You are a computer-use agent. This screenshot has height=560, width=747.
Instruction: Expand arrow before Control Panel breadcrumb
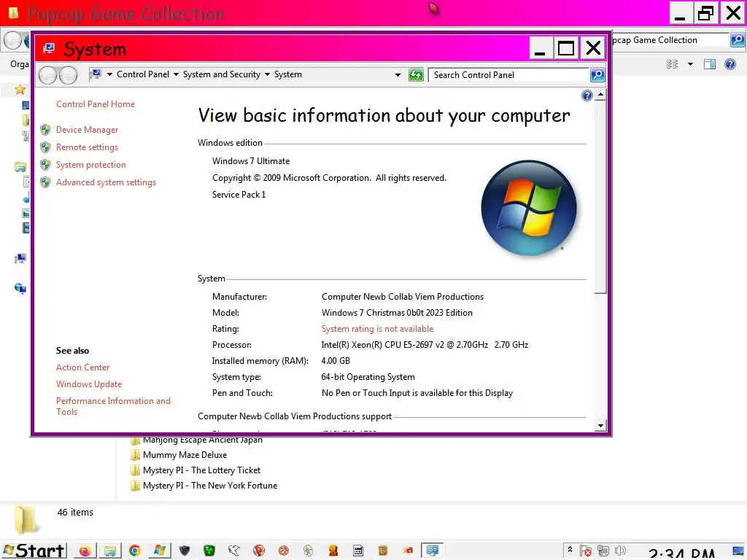[x=109, y=74]
